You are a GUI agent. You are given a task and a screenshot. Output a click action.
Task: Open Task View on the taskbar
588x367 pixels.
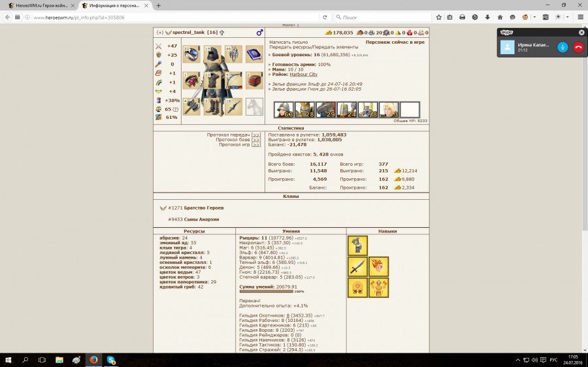coord(42,360)
